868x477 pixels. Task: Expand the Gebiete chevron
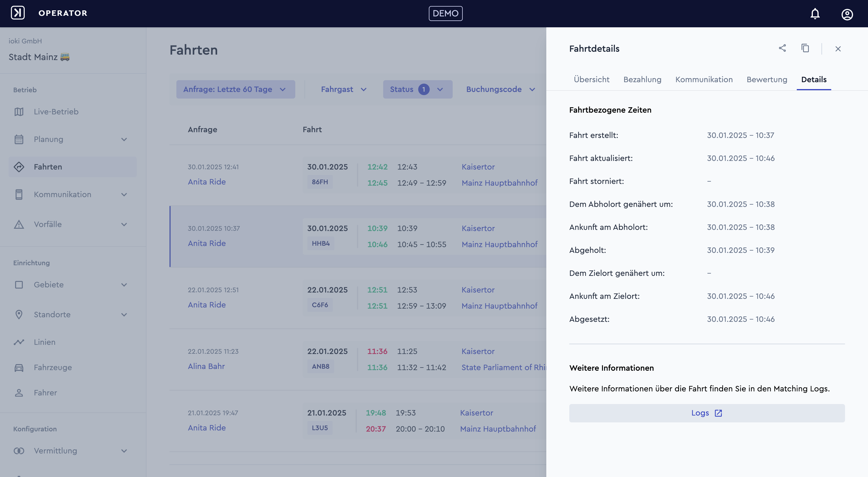click(124, 284)
